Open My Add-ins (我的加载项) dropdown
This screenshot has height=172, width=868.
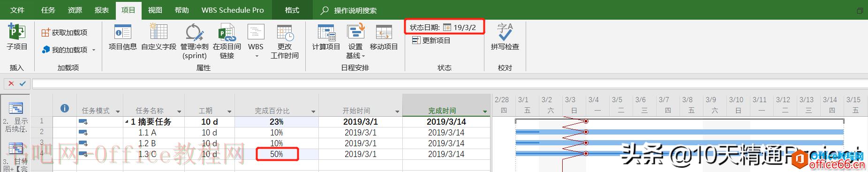(68, 50)
